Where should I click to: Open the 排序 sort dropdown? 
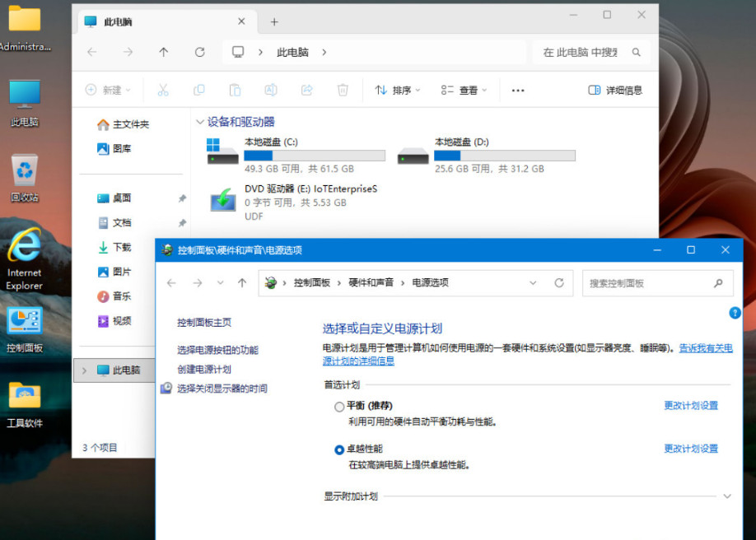point(397,90)
